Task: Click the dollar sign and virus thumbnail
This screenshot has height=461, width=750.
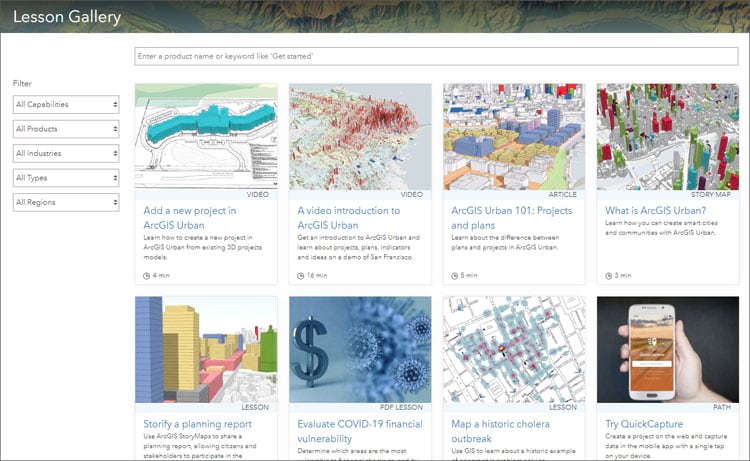Action: [x=360, y=350]
